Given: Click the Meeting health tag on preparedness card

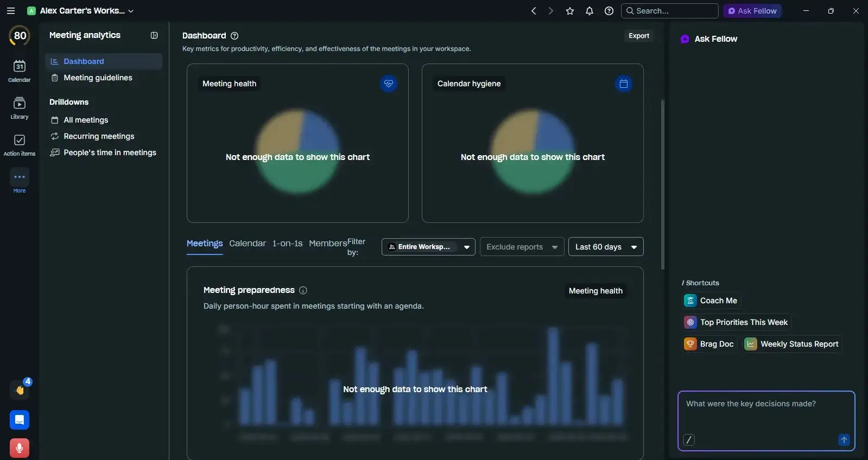Looking at the screenshot, I should [595, 291].
